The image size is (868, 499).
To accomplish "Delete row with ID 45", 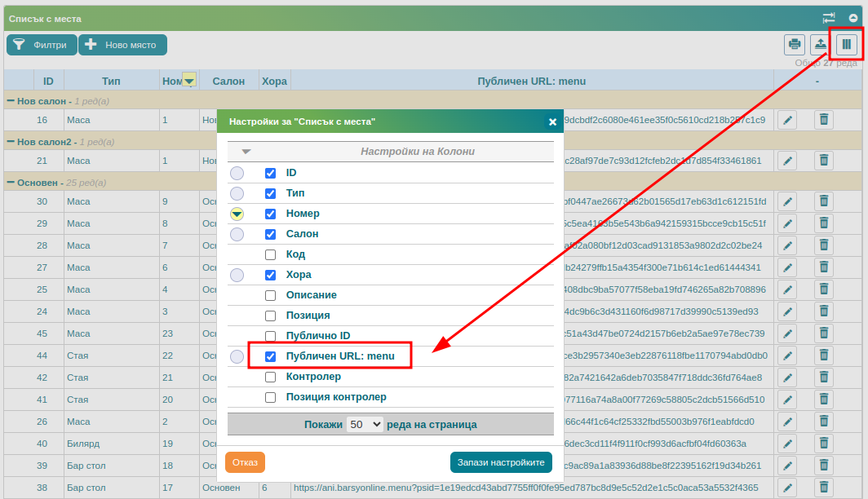I will coord(824,333).
